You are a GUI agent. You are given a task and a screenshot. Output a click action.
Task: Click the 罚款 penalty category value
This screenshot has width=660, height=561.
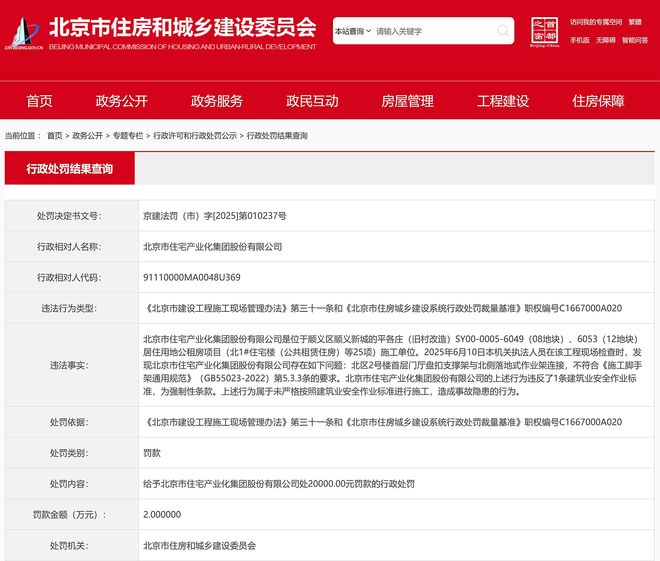click(152, 453)
